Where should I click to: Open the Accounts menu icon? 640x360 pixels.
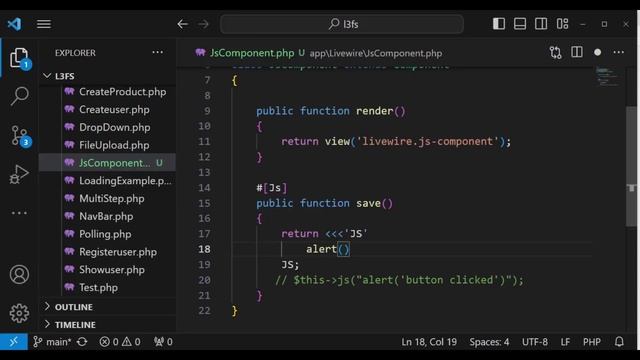pyautogui.click(x=19, y=274)
